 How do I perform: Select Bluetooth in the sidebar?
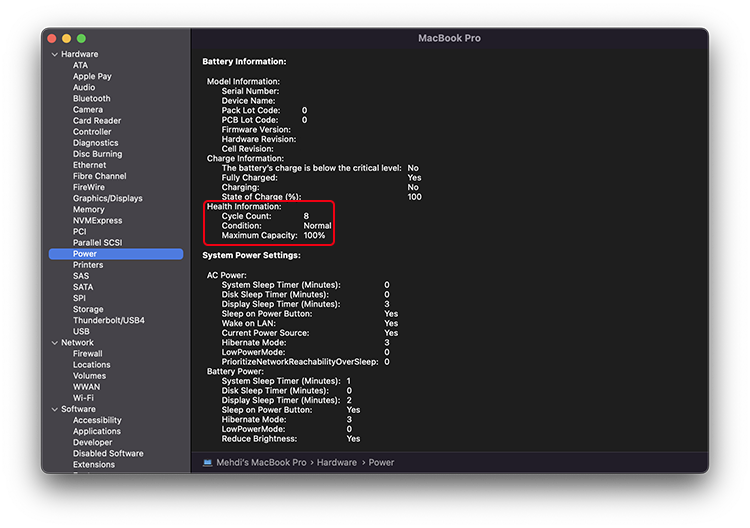pos(91,99)
